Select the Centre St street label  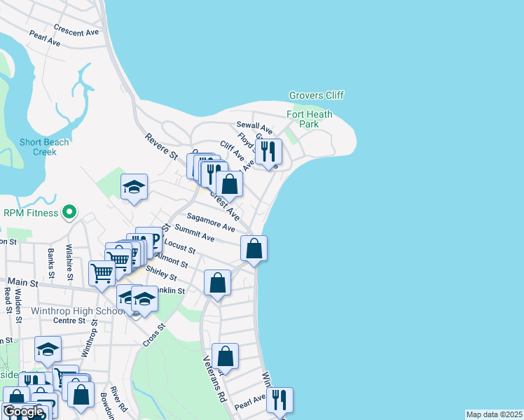(69, 321)
